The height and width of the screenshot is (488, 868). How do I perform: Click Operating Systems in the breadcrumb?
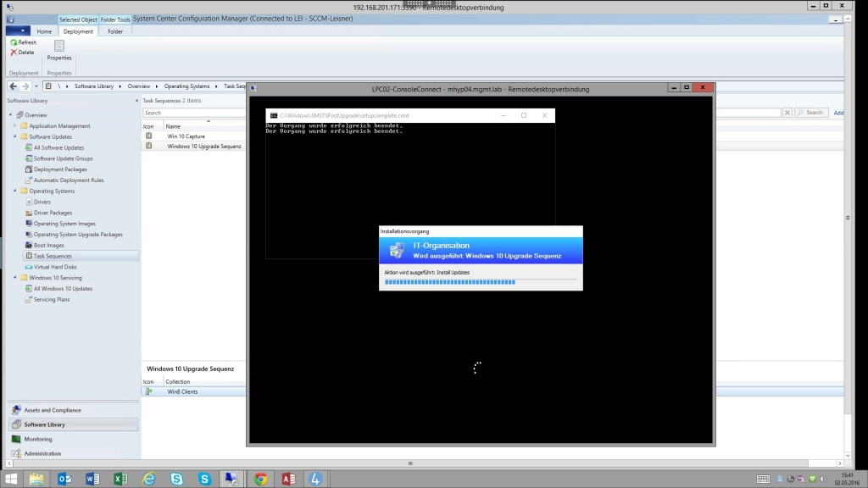pyautogui.click(x=186, y=86)
